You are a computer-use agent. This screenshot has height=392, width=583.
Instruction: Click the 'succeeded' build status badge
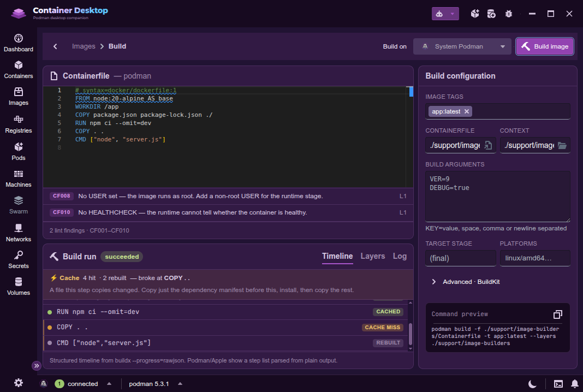pyautogui.click(x=122, y=257)
